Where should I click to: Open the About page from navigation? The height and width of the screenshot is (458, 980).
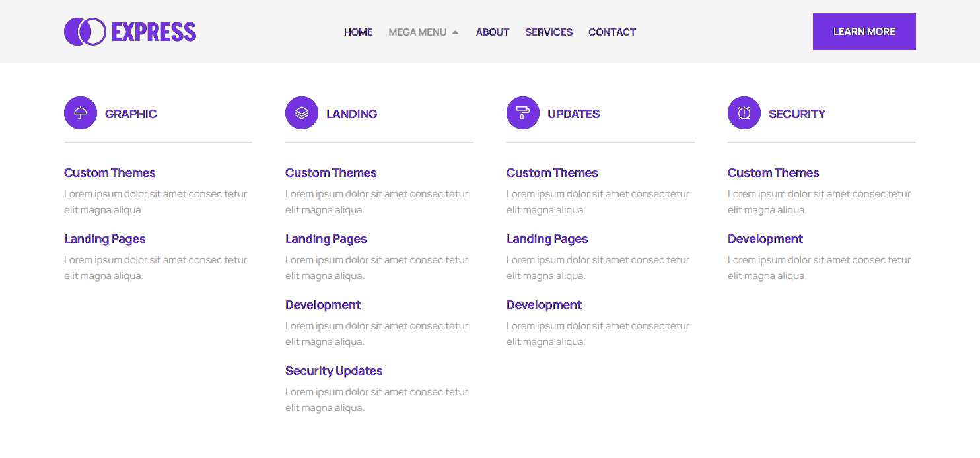[x=492, y=32]
